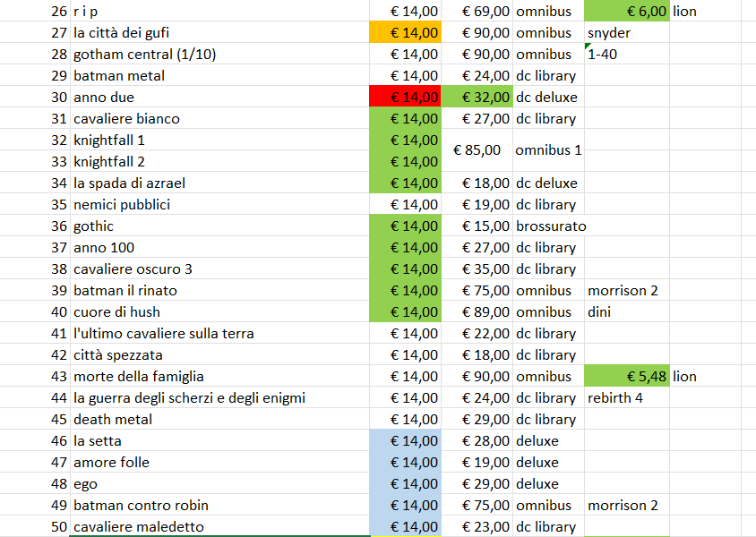Select the blue €14,00 cell for la setta

pyautogui.click(x=405, y=440)
